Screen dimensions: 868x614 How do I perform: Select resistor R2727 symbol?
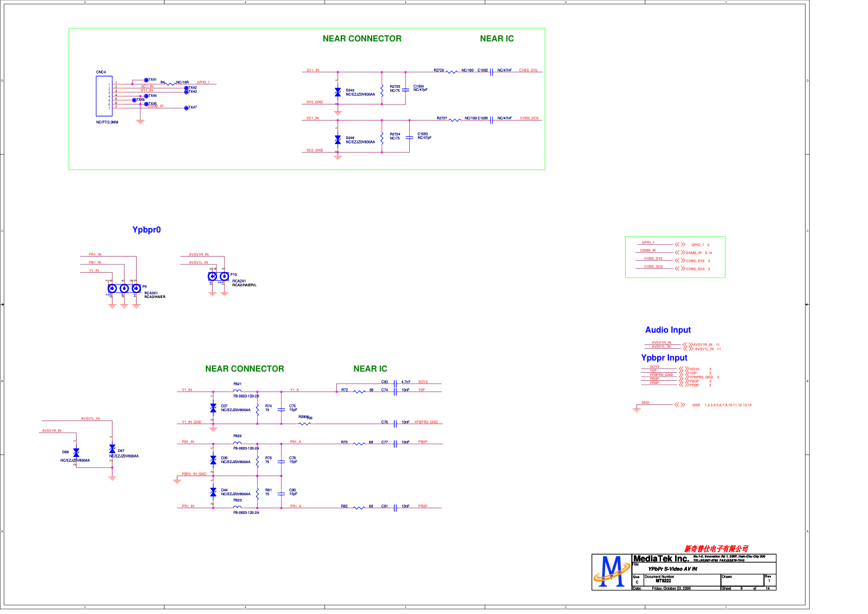pyautogui.click(x=455, y=119)
